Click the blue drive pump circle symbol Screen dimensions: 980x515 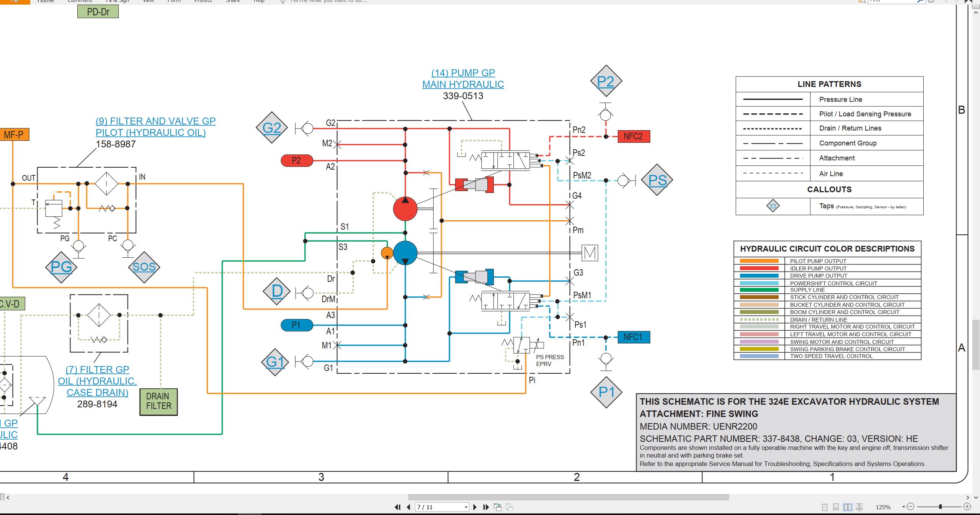tap(405, 253)
